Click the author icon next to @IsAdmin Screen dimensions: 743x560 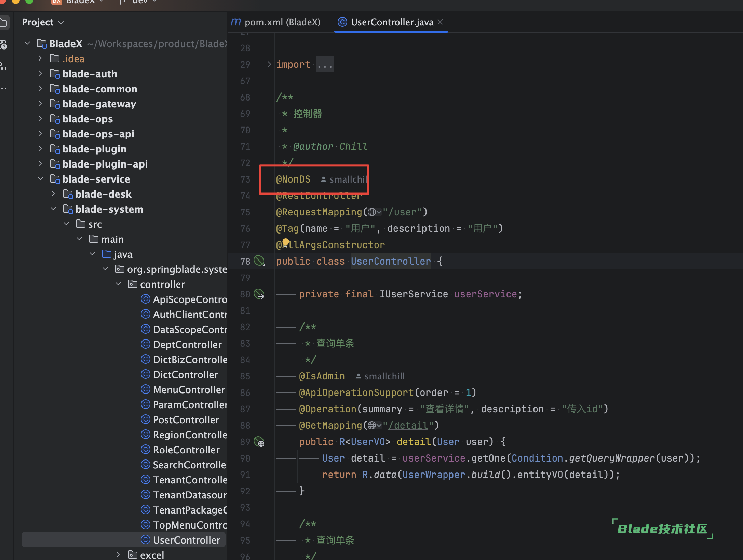coord(358,376)
